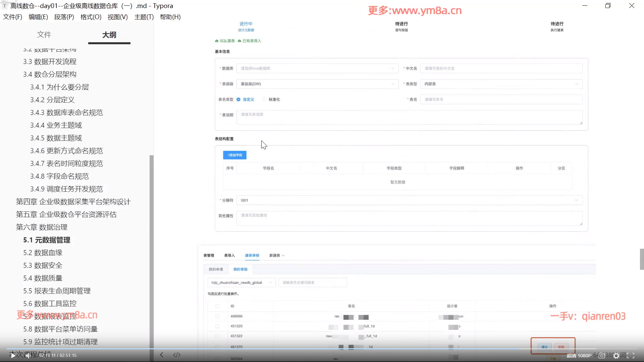Click +添加字段 button
This screenshot has width=644, height=362.
[x=235, y=155]
